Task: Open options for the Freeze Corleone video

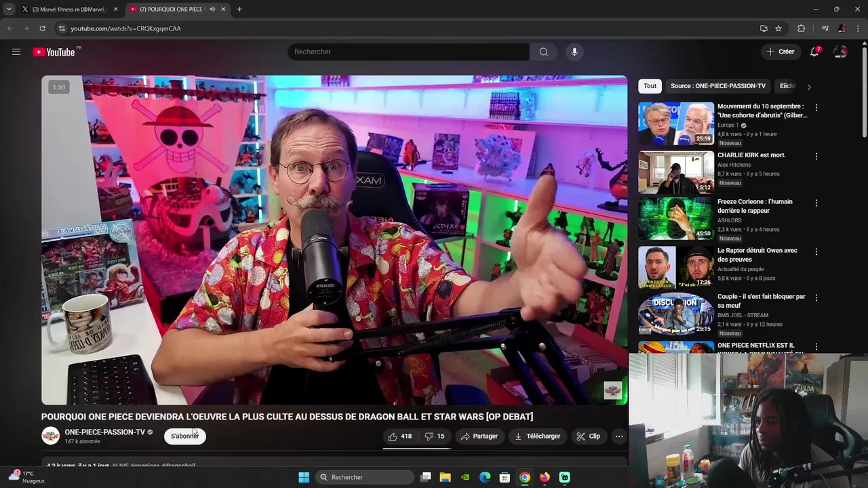Action: click(816, 203)
